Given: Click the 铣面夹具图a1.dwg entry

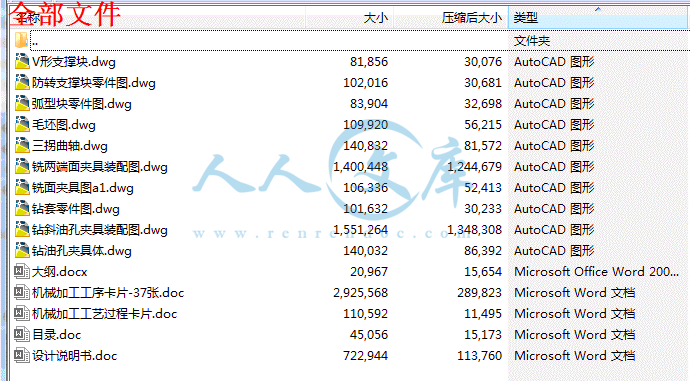Looking at the screenshot, I should coord(82,188).
